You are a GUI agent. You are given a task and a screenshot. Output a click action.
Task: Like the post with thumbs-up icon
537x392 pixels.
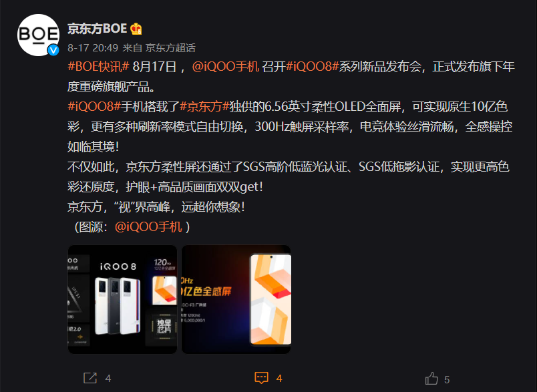[x=431, y=379]
